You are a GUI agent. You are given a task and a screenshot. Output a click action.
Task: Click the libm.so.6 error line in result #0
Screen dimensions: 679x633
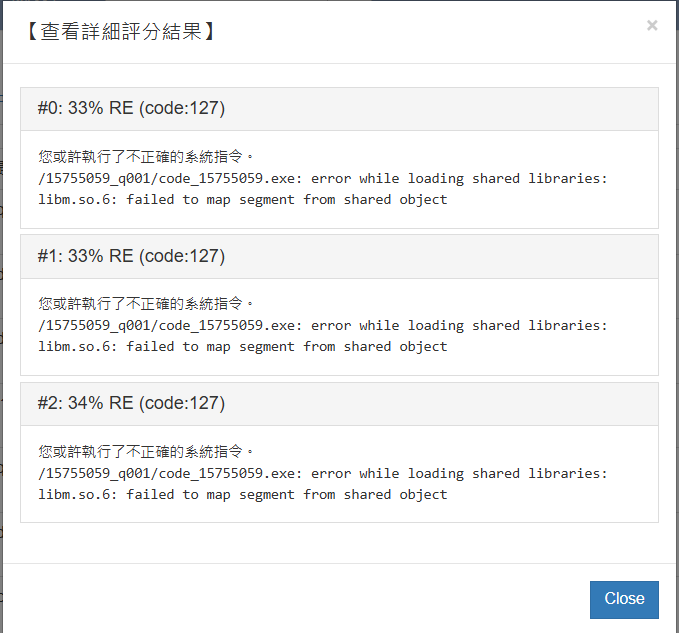click(x=243, y=199)
